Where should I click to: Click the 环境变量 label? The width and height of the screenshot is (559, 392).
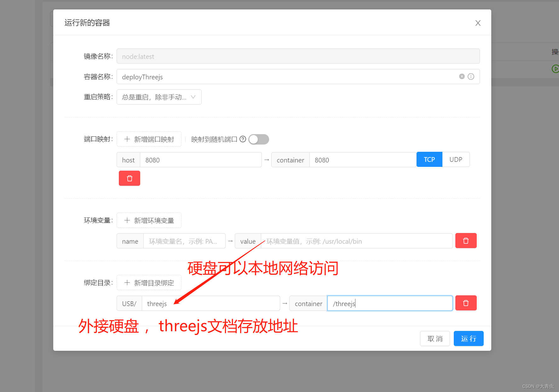(x=98, y=220)
